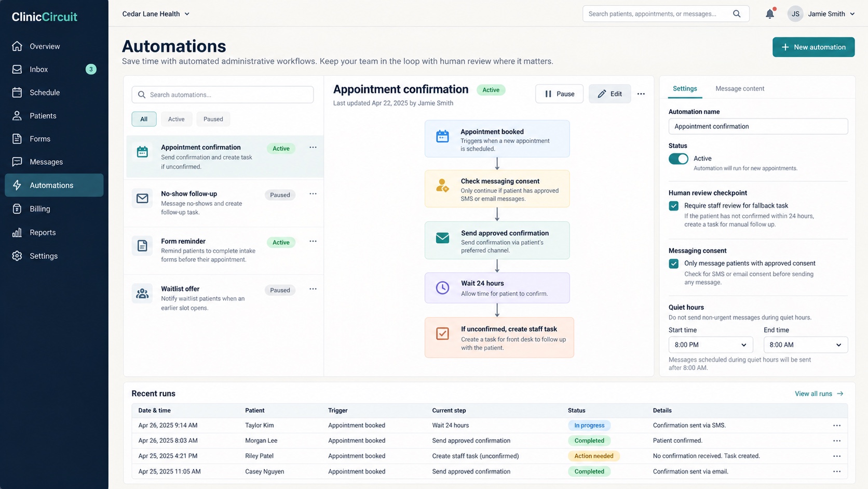The image size is (868, 489).
Task: Navigate to Patients in the sidebar
Action: pyautogui.click(x=54, y=116)
